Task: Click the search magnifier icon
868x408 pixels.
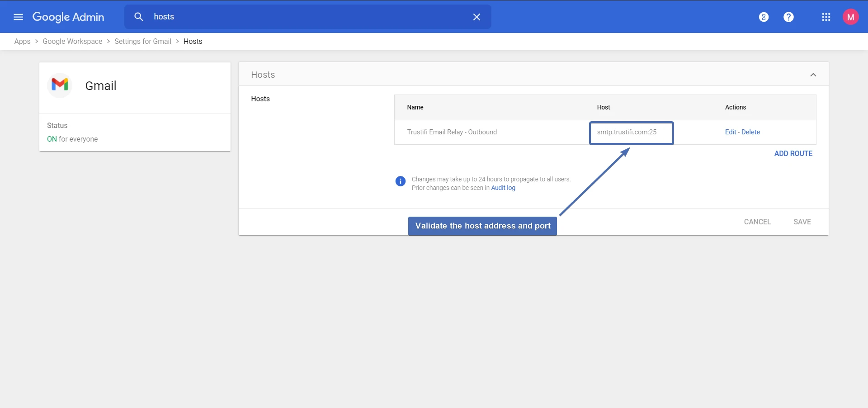Action: [x=138, y=17]
